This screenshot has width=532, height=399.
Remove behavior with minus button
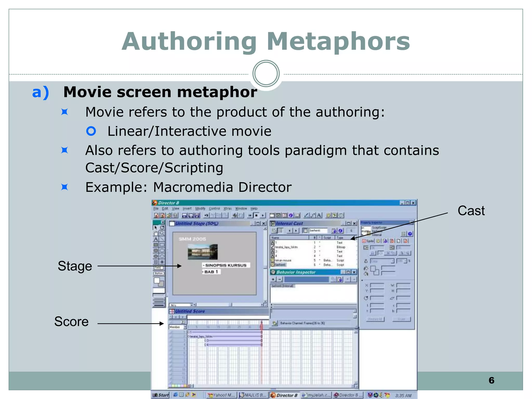(x=280, y=280)
